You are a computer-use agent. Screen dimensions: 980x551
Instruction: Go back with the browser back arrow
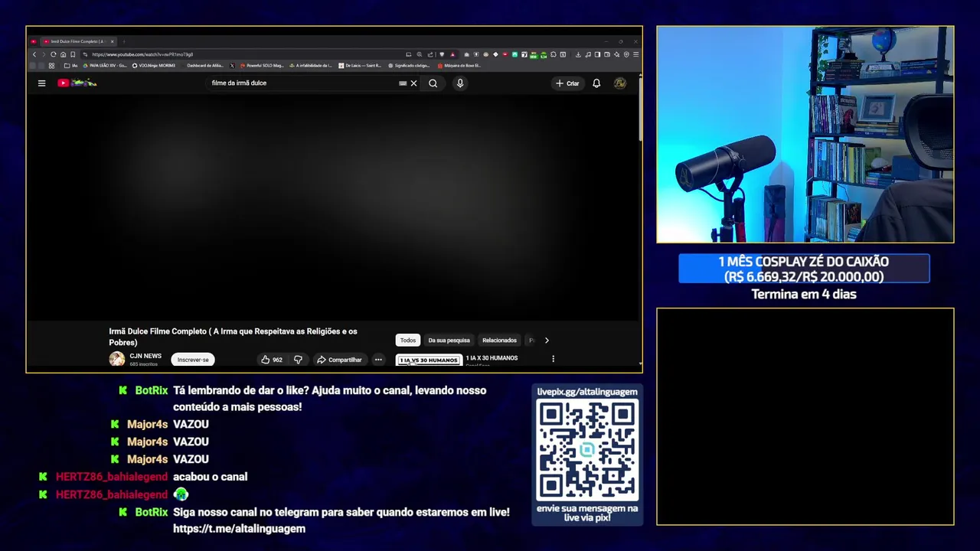[x=34, y=54]
